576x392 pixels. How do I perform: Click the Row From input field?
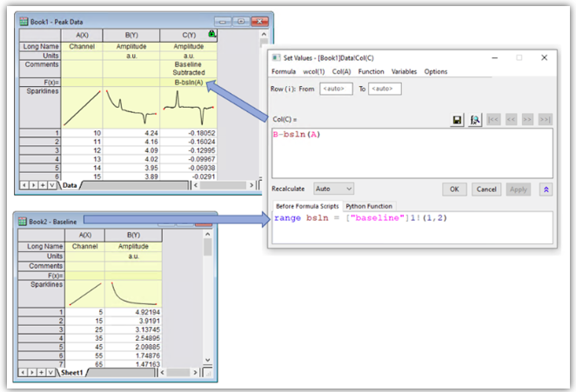(x=336, y=89)
